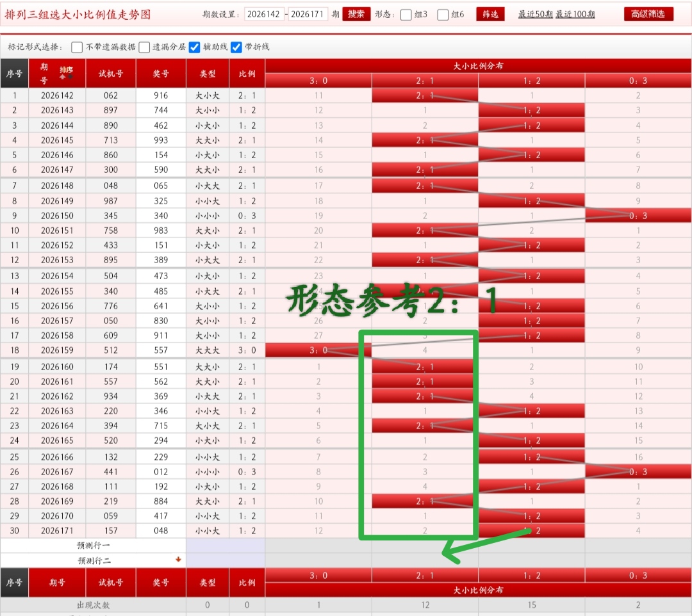Enable the 遗漏分层 checkbox
The width and height of the screenshot is (692, 616).
(x=144, y=47)
